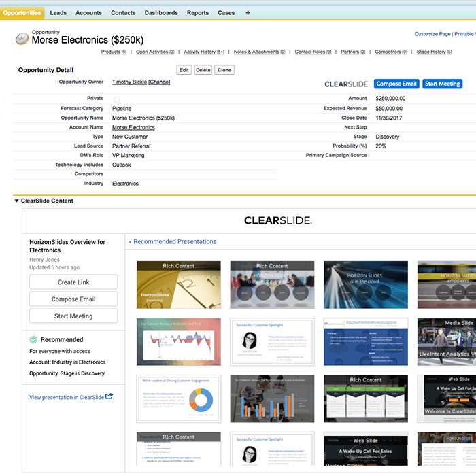This screenshot has height=476, width=476.
Task: Click the 11/30/2017 close date value
Action: [388, 118]
